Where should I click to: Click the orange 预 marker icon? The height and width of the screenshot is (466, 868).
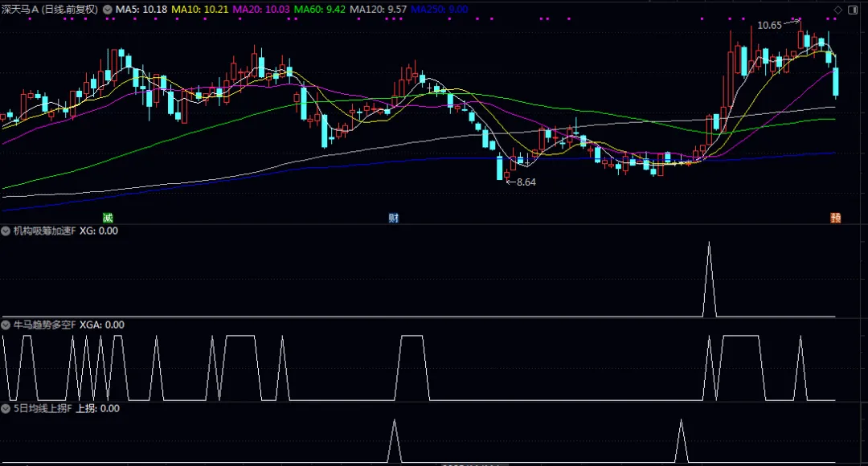click(x=835, y=218)
